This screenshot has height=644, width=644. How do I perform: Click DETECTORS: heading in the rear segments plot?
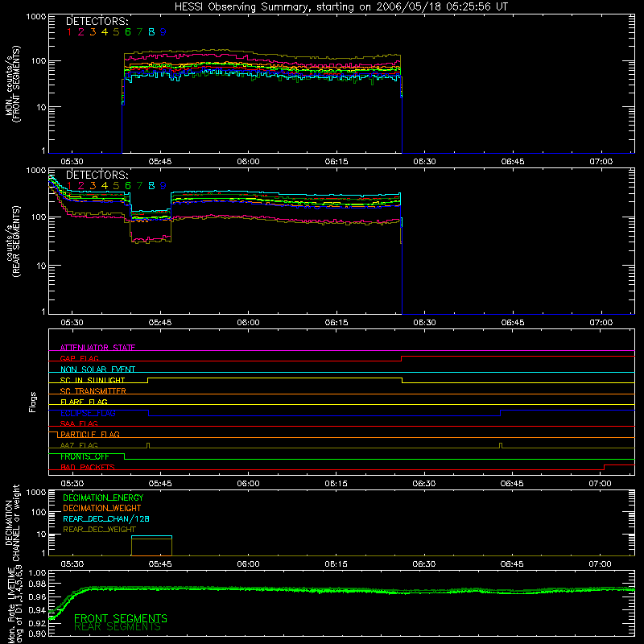(97, 175)
